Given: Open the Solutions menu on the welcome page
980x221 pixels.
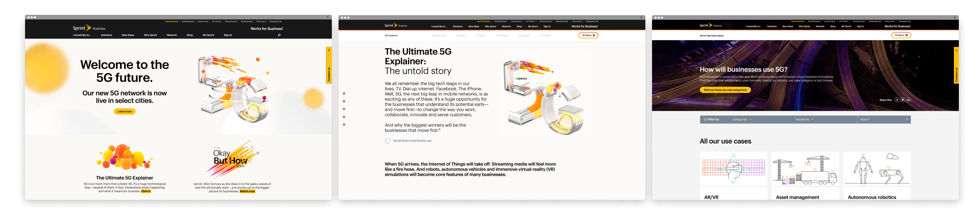Looking at the screenshot, I should point(106,35).
